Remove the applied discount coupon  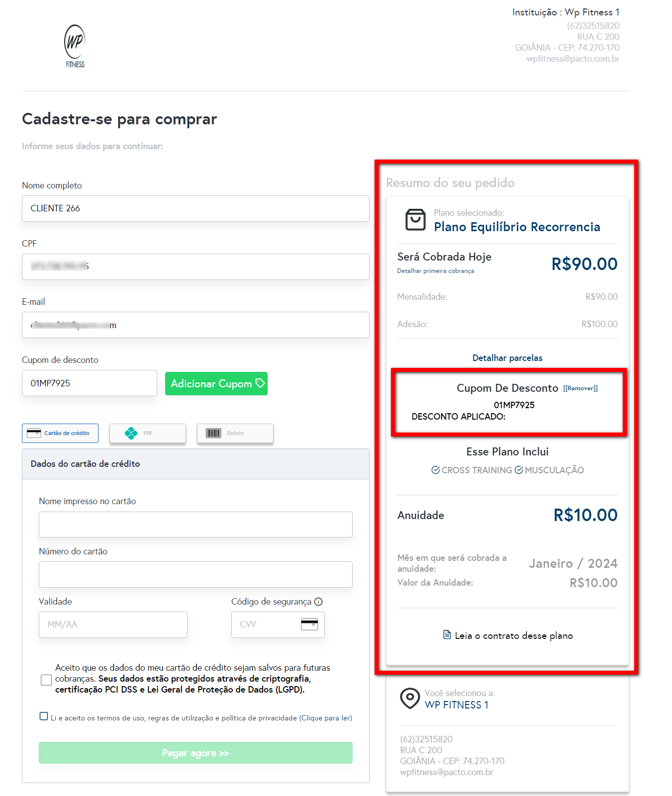click(580, 388)
